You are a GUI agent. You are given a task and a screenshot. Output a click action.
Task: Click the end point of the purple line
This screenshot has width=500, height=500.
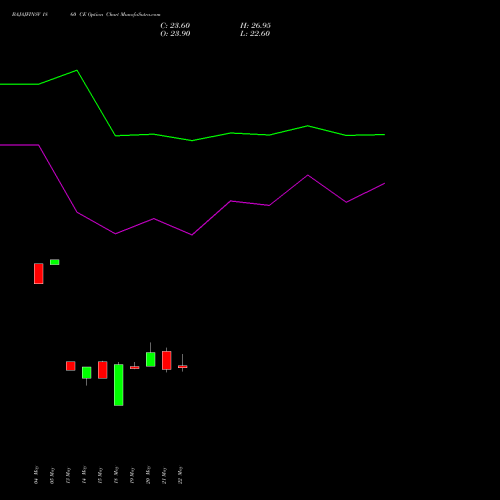(x=384, y=183)
